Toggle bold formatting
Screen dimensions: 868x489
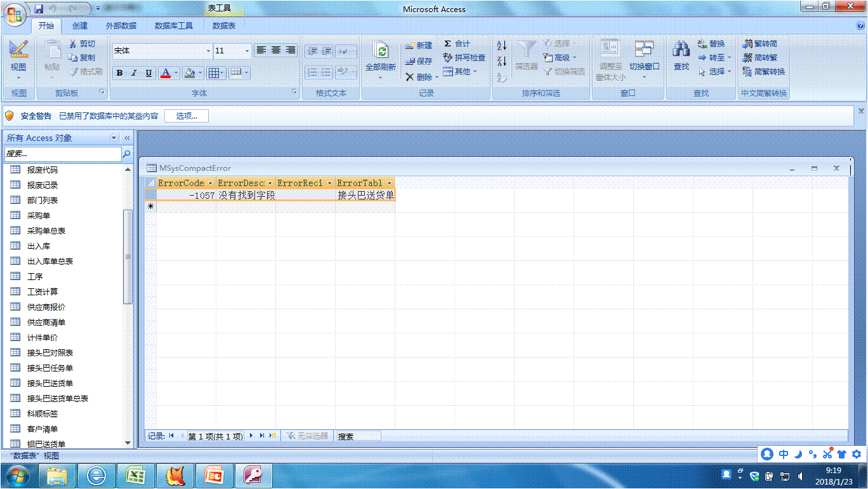(x=119, y=73)
